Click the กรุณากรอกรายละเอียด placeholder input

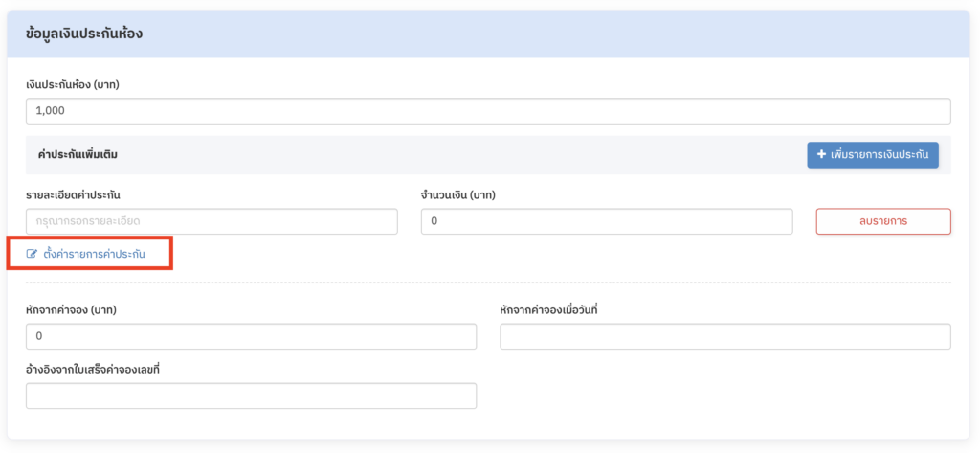[212, 221]
